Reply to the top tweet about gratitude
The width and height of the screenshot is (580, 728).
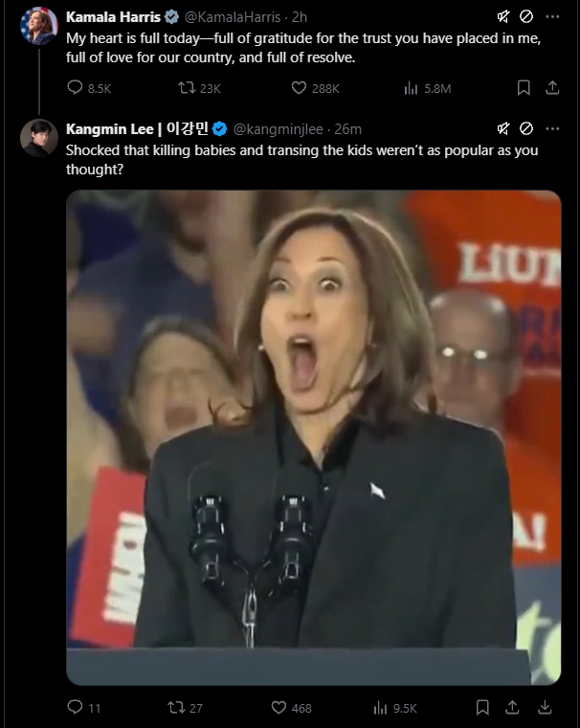[x=76, y=88]
